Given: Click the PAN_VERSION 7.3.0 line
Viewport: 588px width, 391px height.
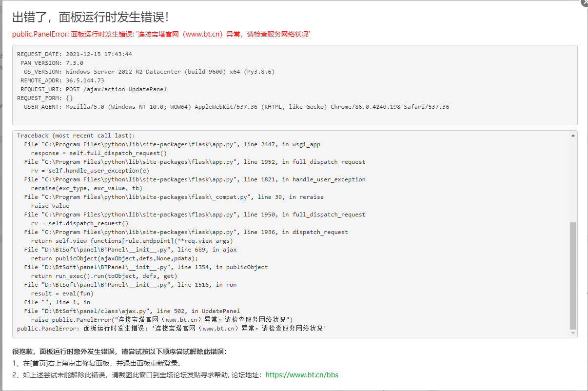Looking at the screenshot, I should (x=52, y=63).
